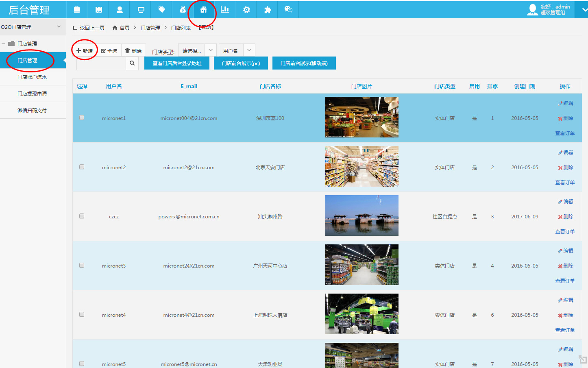Edit the micronet2 store row
Screen dimensions: 588x368
pos(566,152)
